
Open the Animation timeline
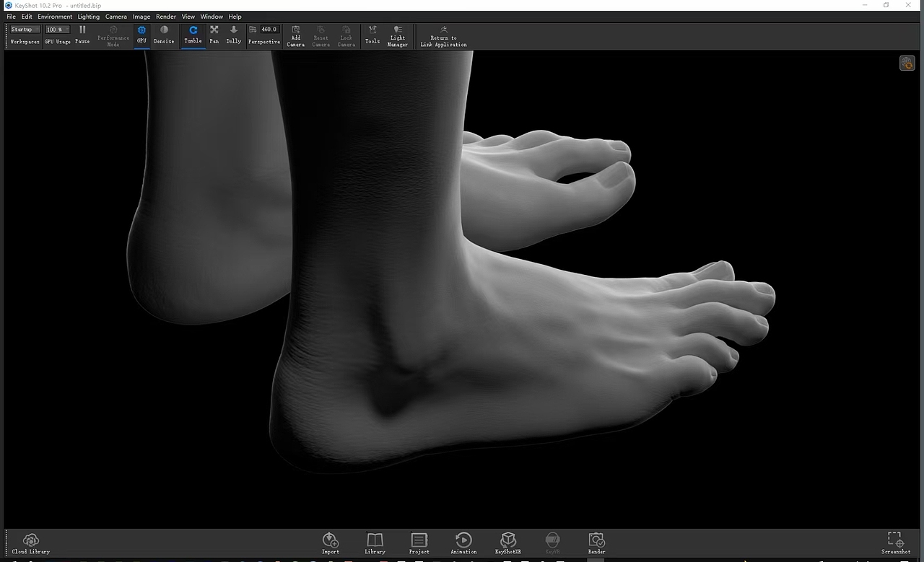(463, 543)
